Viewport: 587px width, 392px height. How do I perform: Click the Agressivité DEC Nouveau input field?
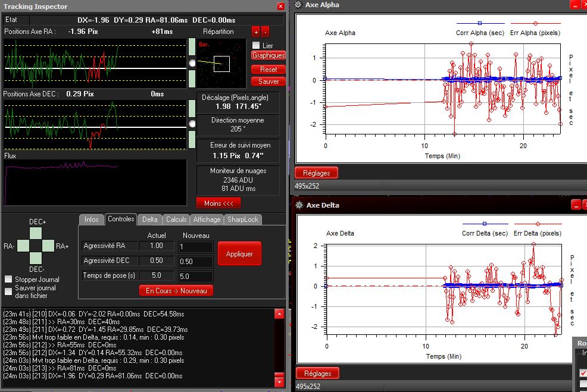[195, 262]
